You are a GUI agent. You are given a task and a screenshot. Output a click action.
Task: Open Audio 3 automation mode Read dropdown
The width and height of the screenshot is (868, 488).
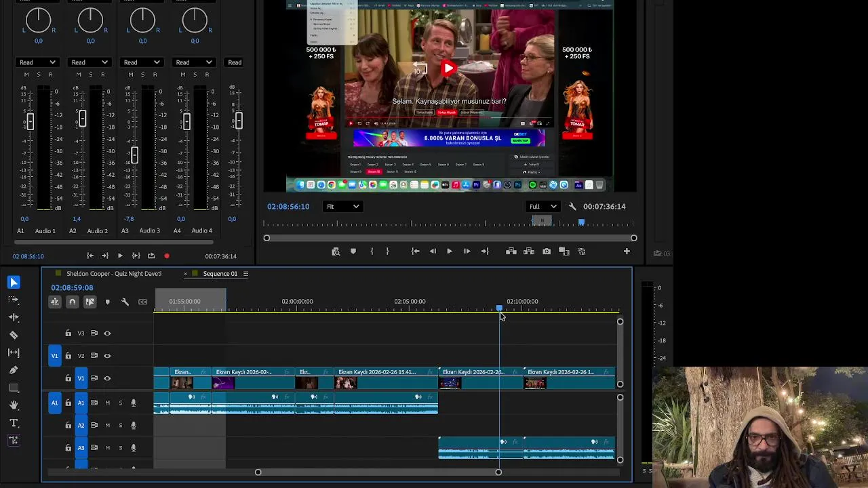coord(141,62)
